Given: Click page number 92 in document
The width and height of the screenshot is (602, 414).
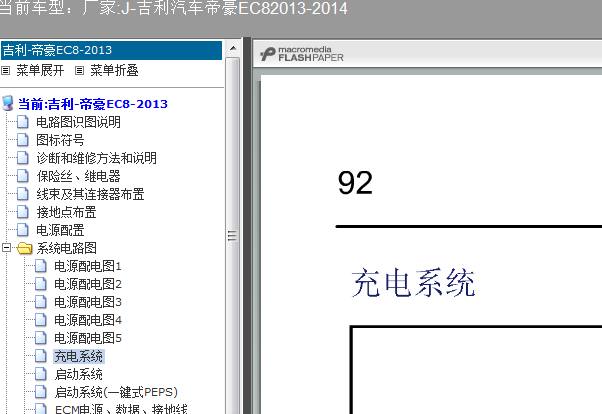Looking at the screenshot, I should point(355,183).
